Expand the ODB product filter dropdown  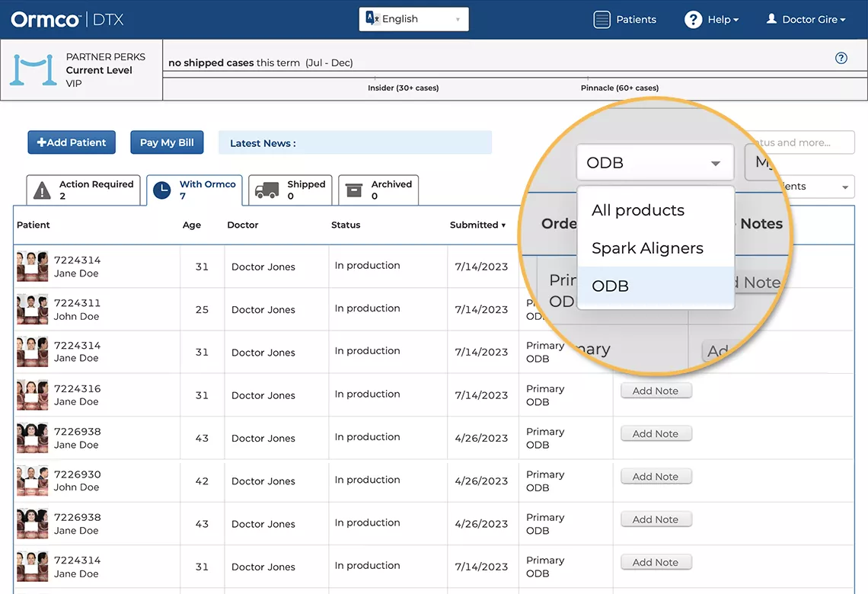click(x=654, y=163)
